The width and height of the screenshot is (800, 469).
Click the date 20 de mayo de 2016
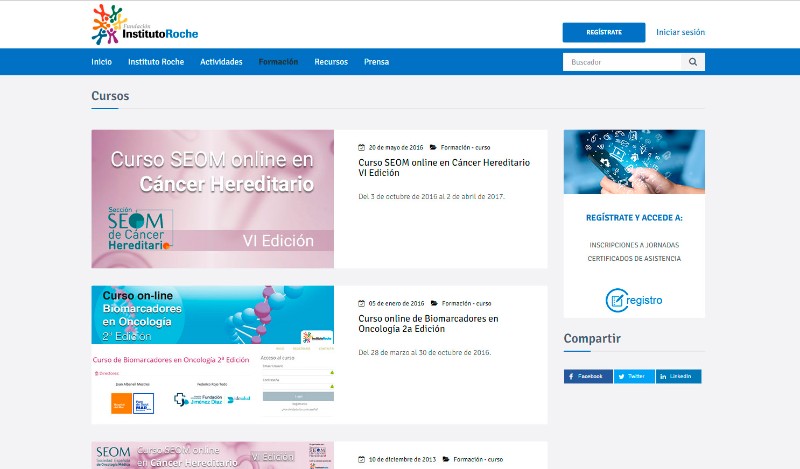pyautogui.click(x=396, y=147)
